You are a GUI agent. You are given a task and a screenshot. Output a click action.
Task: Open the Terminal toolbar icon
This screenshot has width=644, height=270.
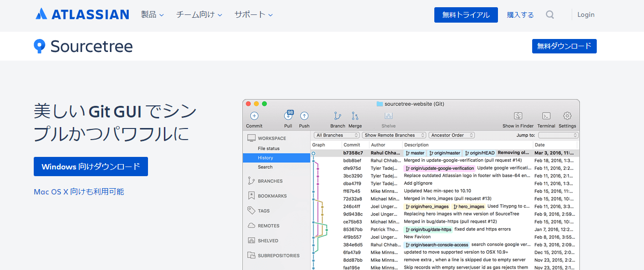(x=546, y=116)
